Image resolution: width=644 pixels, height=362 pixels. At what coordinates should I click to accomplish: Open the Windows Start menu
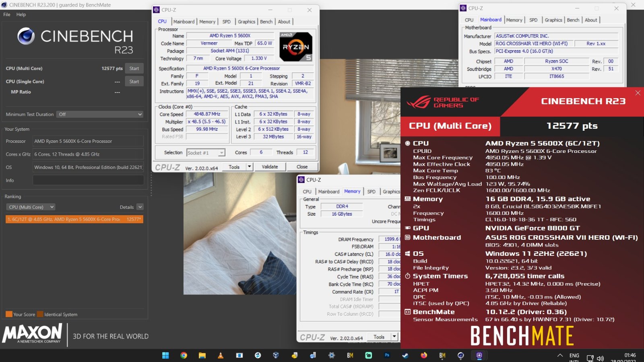point(165,355)
